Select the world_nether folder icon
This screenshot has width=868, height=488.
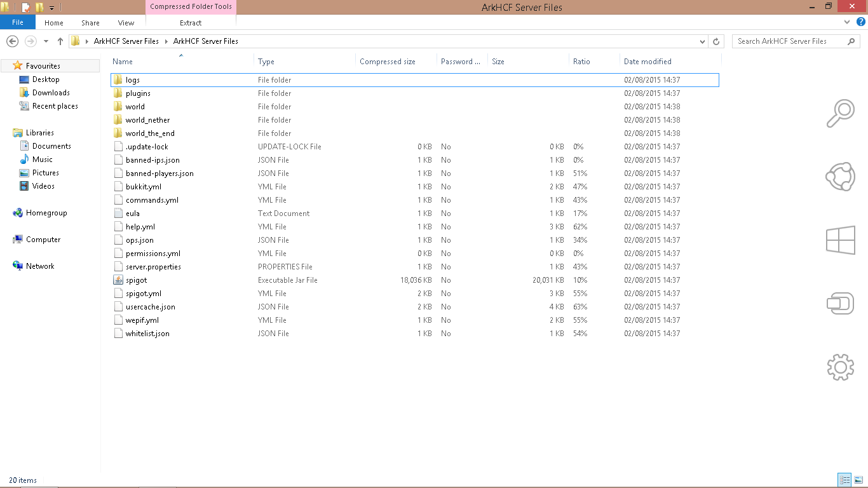(x=118, y=120)
